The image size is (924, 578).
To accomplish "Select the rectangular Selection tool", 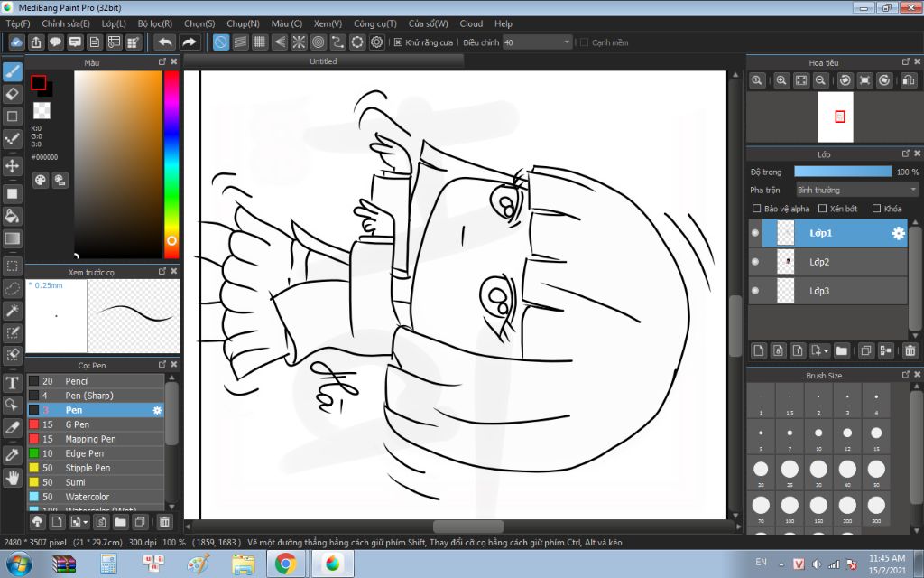I will pyautogui.click(x=13, y=266).
